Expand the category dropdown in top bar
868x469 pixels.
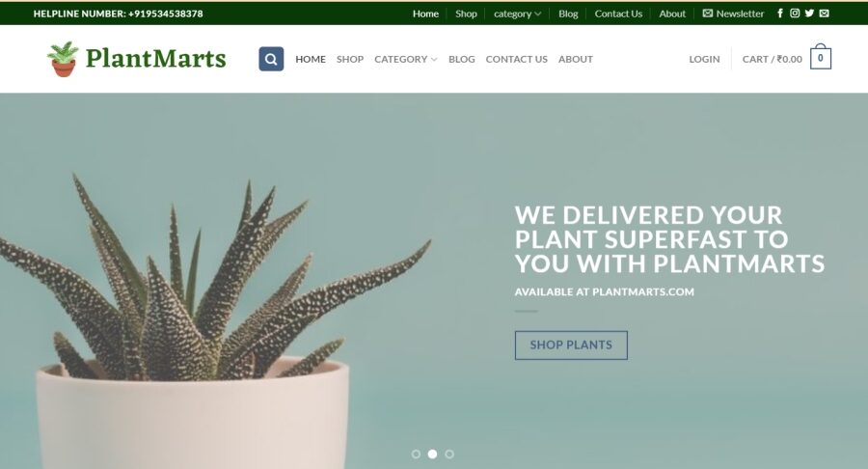(517, 14)
